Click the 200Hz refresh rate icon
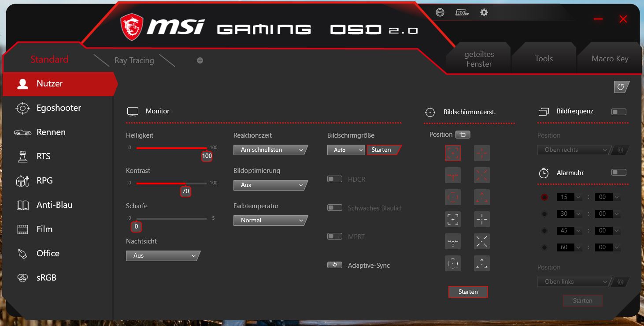The image size is (644, 326). coord(462,12)
